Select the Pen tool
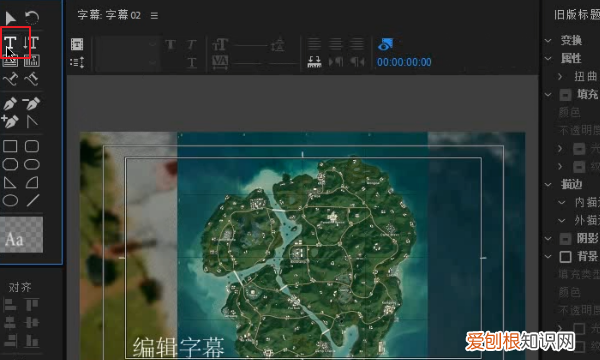The image size is (600, 360). click(10, 103)
